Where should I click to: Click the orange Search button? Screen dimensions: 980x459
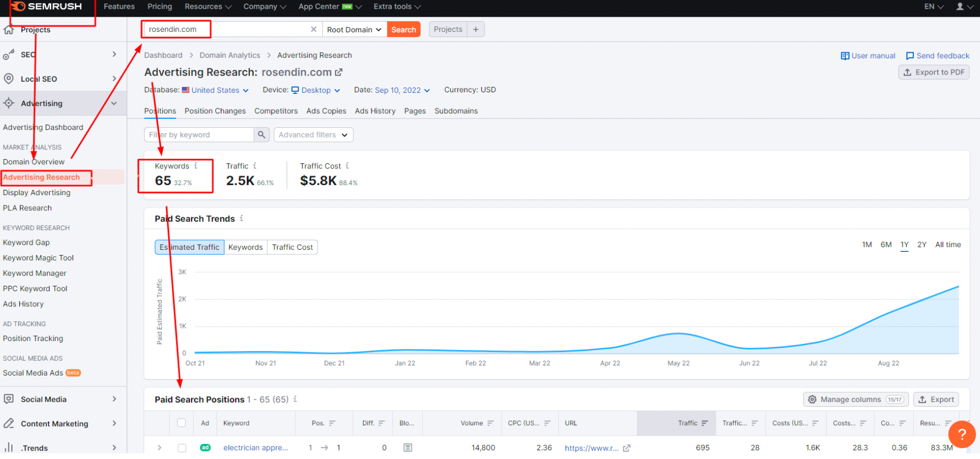(x=404, y=29)
